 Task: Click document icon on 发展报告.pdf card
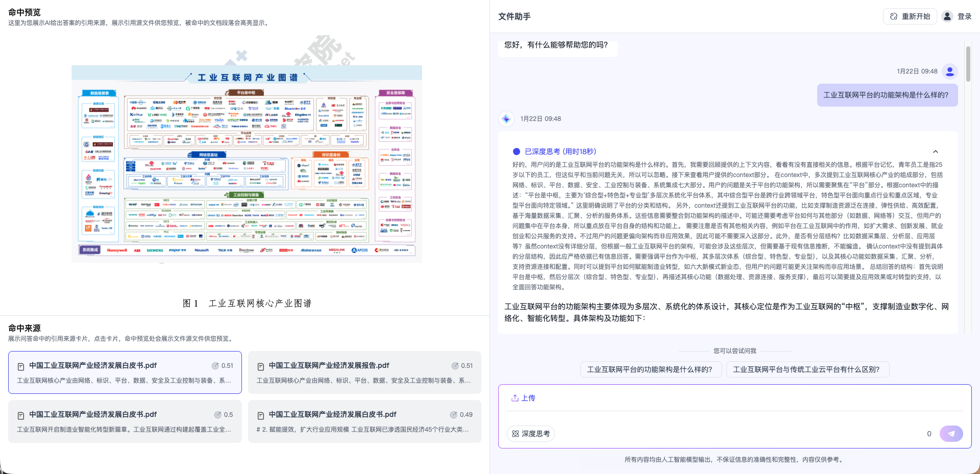tap(261, 366)
